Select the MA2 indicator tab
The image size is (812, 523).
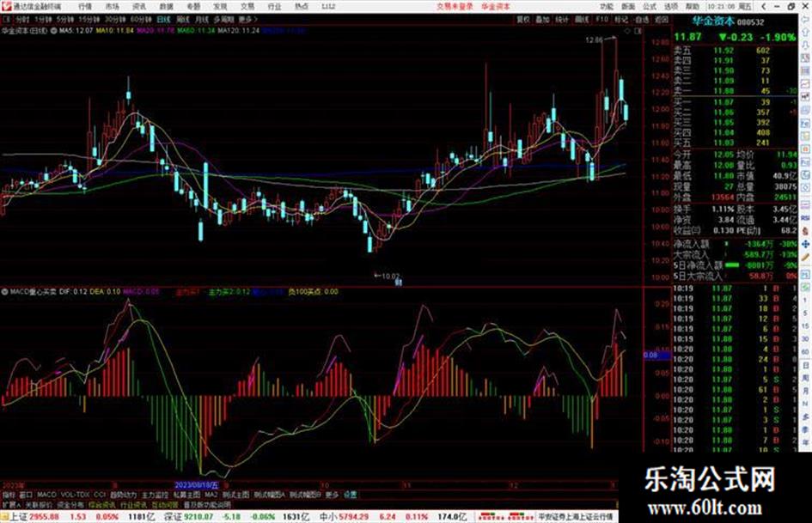pos(211,495)
